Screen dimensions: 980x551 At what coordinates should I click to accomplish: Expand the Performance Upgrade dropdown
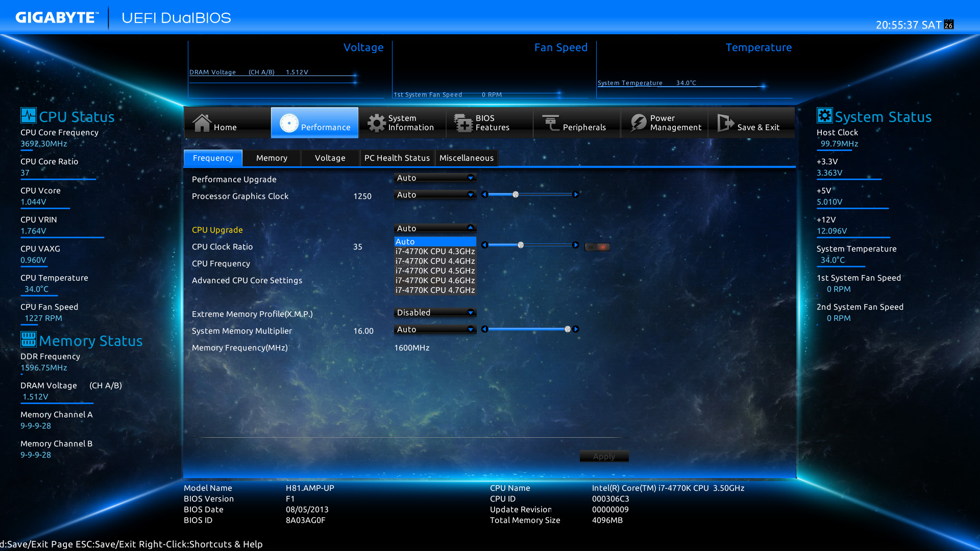(435, 178)
